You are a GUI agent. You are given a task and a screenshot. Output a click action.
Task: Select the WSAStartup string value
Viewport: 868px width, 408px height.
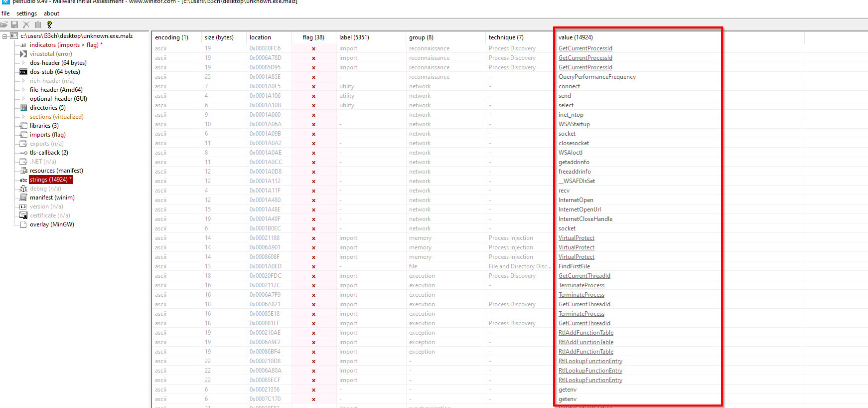tap(574, 124)
